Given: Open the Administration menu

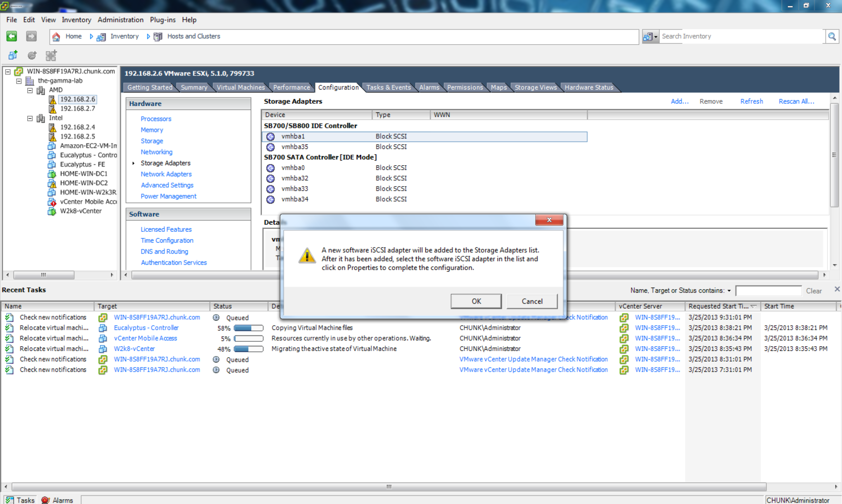Looking at the screenshot, I should [120, 20].
